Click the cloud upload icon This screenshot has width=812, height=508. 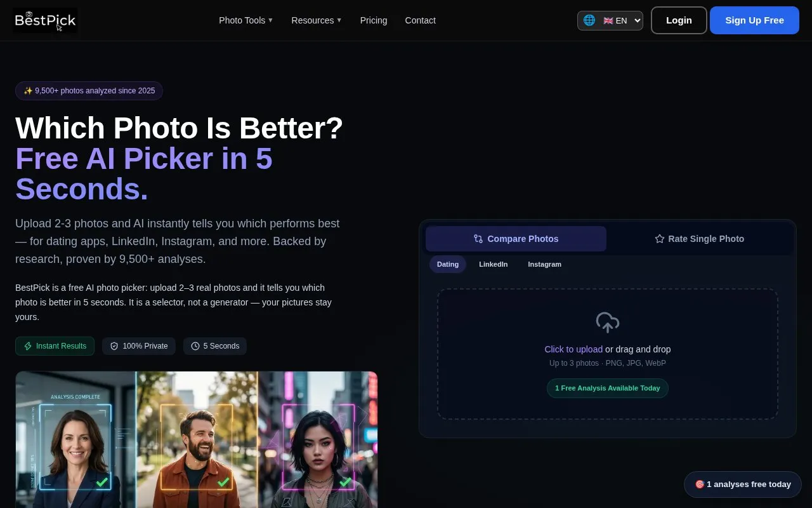click(608, 323)
